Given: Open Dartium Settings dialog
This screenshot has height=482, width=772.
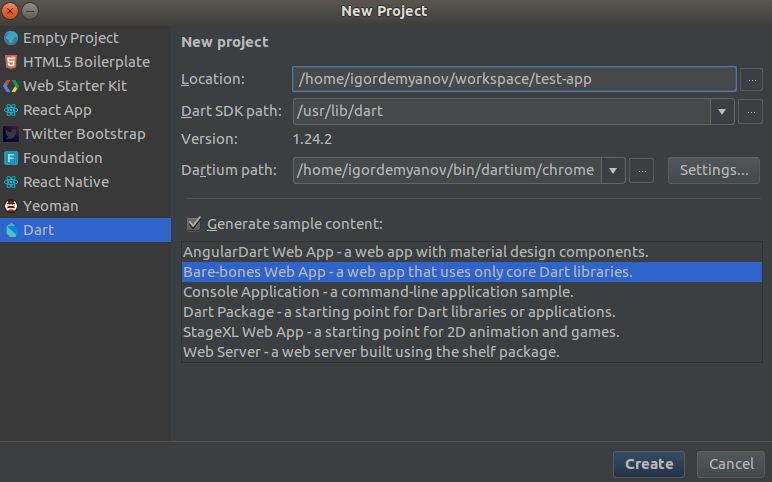Looking at the screenshot, I should click(713, 170).
